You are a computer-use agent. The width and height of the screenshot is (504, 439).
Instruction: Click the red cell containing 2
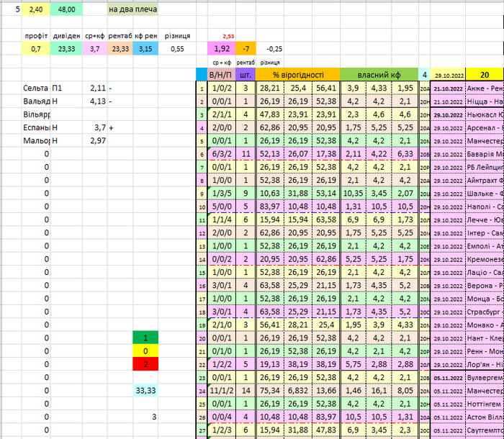pyautogui.click(x=145, y=364)
